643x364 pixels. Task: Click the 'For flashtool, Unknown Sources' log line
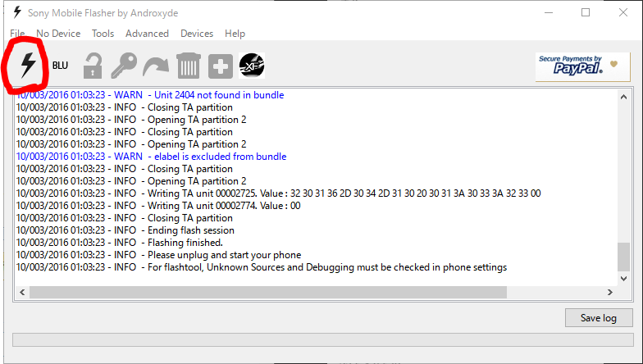[x=262, y=267]
